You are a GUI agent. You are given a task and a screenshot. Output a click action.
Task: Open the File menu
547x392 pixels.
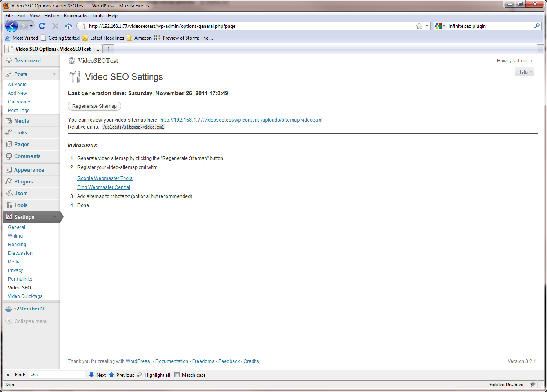(x=9, y=16)
